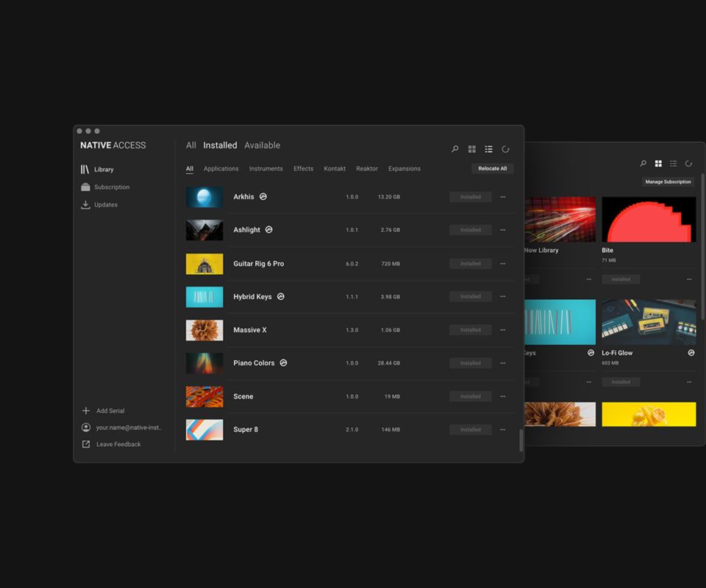This screenshot has height=588, width=706.
Task: Click the Relocate All button
Action: [x=492, y=169]
